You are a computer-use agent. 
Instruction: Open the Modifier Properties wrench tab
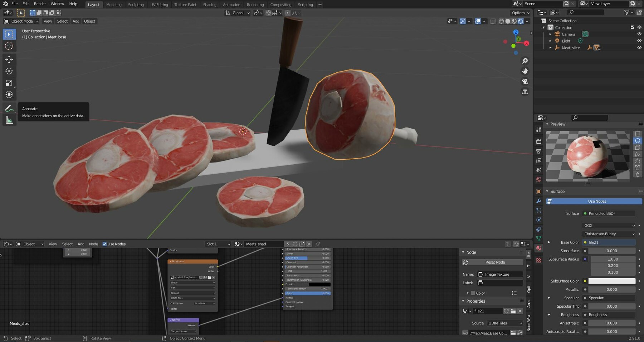[x=539, y=201]
